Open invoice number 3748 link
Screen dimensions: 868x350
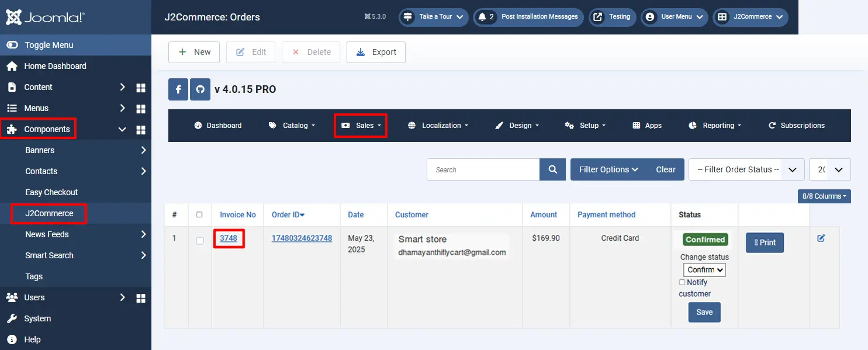point(229,238)
